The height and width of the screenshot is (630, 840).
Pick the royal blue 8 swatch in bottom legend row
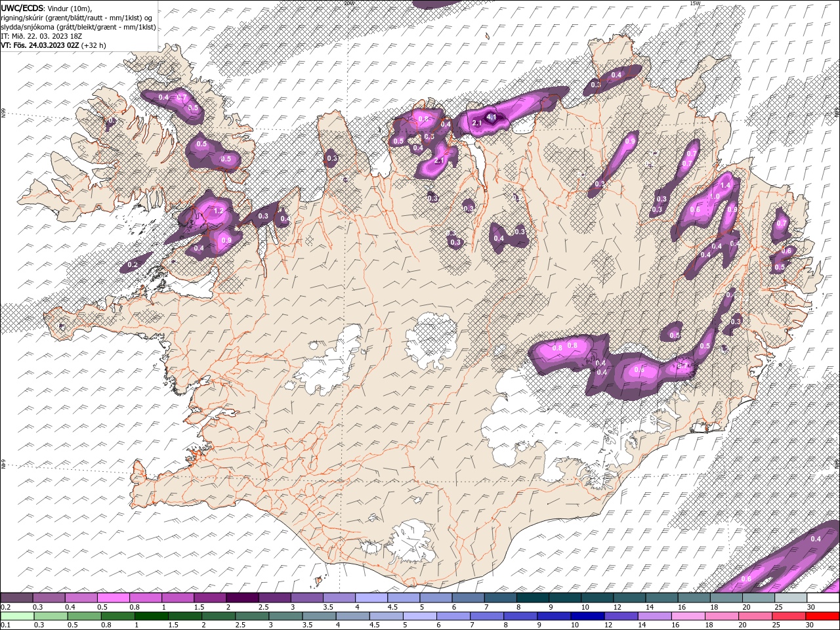[x=520, y=616]
